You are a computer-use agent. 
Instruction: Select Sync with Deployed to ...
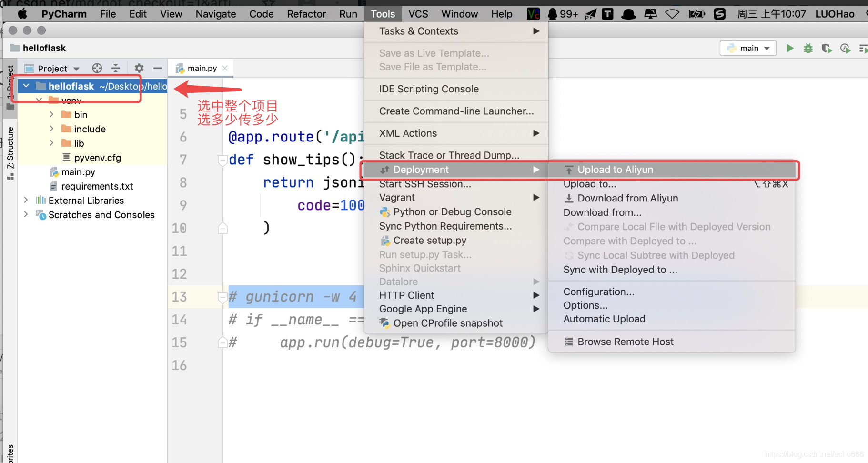[x=672, y=270]
